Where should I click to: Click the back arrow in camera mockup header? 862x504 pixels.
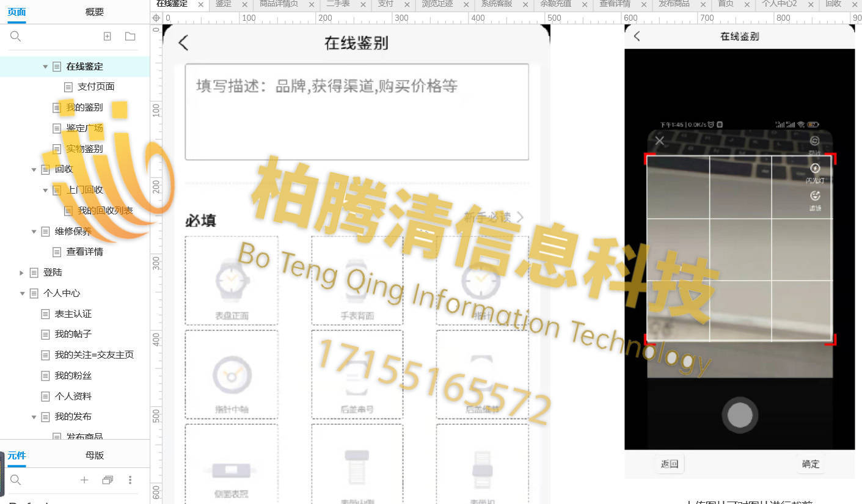tap(637, 36)
